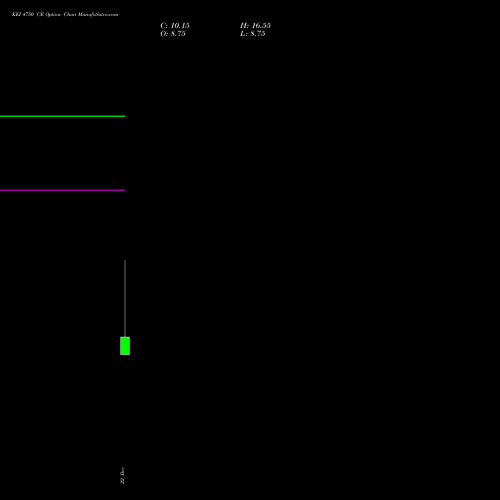Click the green candlestick body
The height and width of the screenshot is (500, 500).
pyautogui.click(x=125, y=346)
